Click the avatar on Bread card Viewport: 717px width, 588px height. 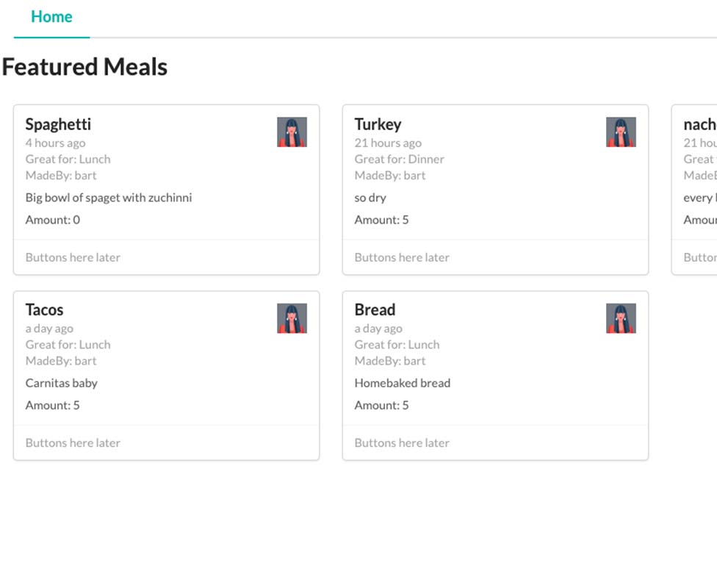[621, 318]
